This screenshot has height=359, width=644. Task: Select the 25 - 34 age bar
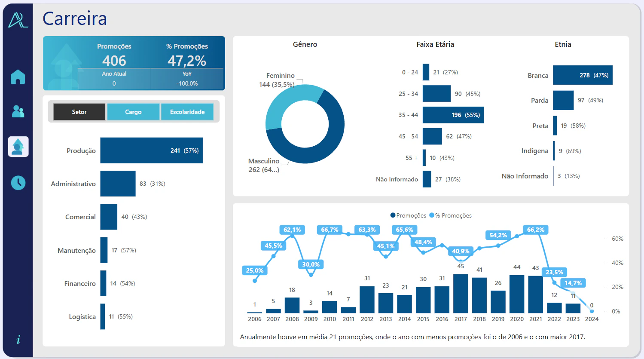tap(436, 93)
